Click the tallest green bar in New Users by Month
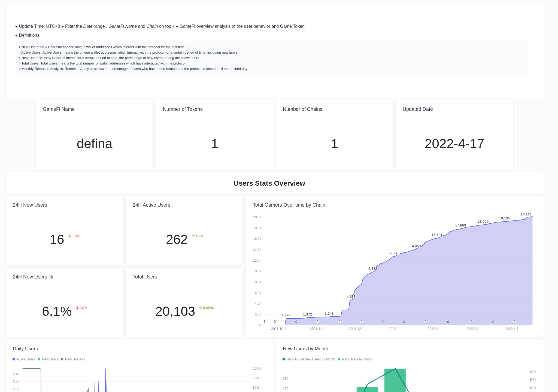Screen dimensions: 558x392 [395, 380]
